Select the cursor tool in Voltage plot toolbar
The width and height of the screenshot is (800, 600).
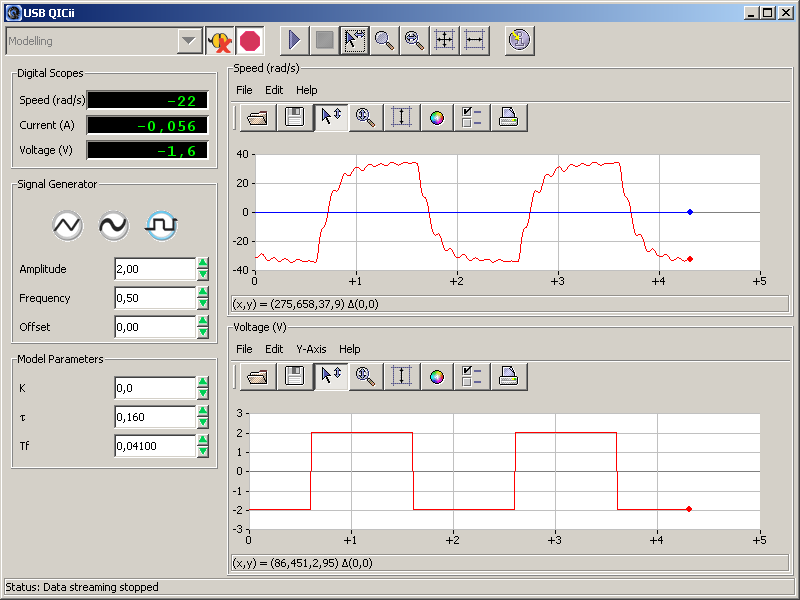331,377
